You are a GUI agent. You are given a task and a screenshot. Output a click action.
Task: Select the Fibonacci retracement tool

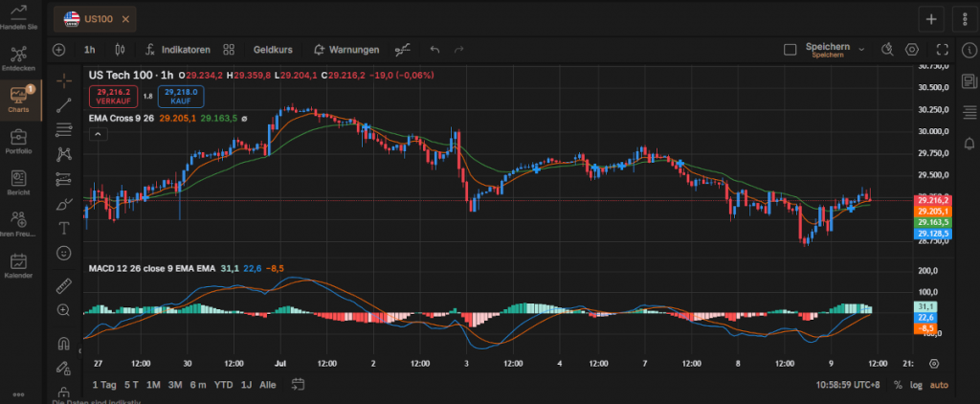click(64, 129)
